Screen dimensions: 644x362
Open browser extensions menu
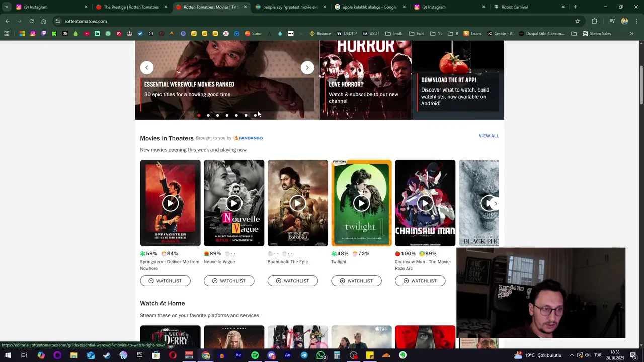pos(595,21)
